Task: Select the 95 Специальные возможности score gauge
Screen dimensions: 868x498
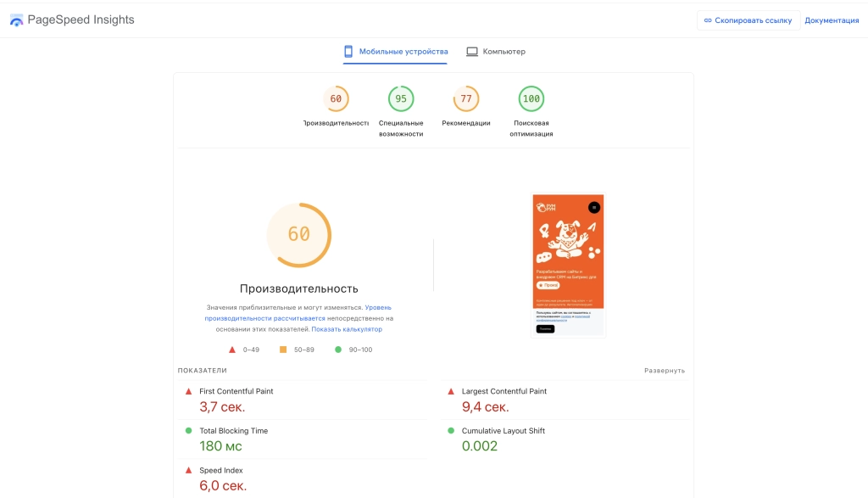Action: [x=400, y=98]
